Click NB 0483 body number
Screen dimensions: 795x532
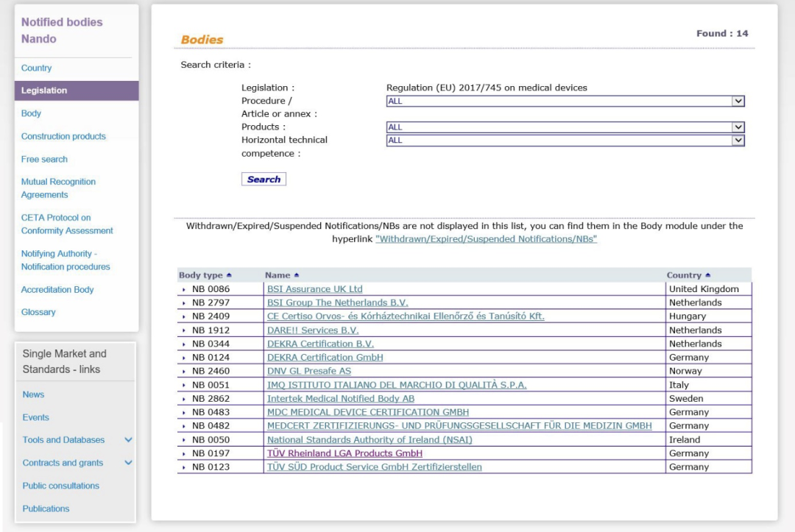pyautogui.click(x=211, y=412)
